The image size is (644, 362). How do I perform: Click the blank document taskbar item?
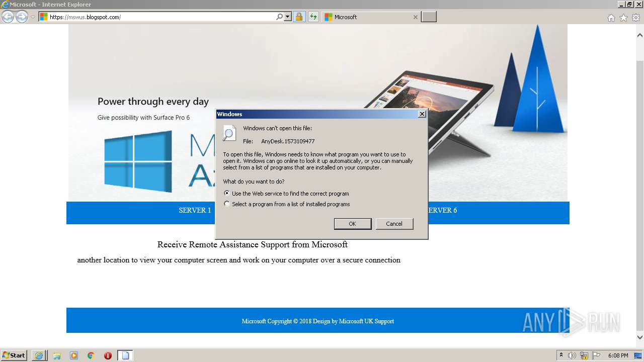(x=125, y=355)
